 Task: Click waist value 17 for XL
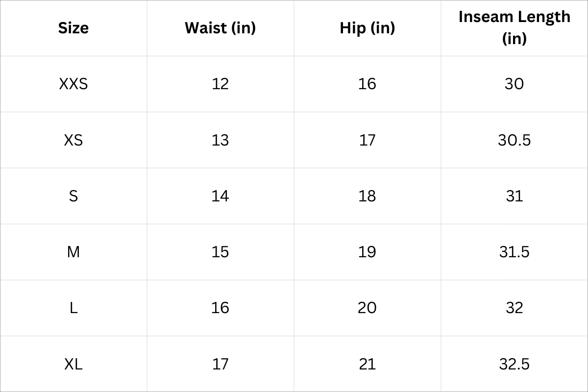click(220, 364)
